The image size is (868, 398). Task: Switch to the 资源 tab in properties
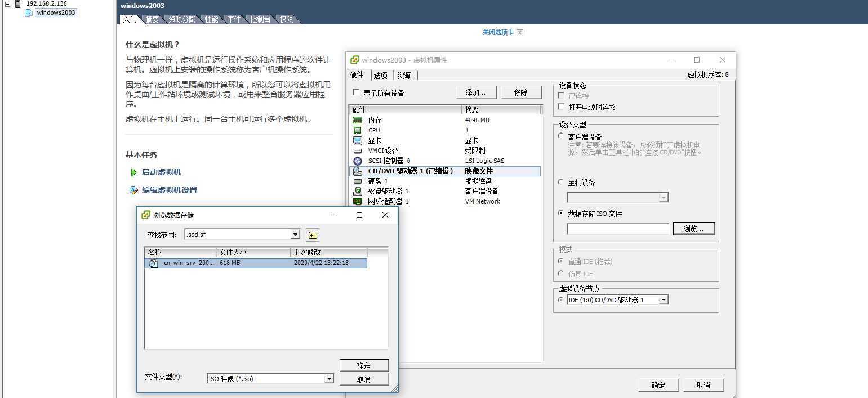pos(404,76)
